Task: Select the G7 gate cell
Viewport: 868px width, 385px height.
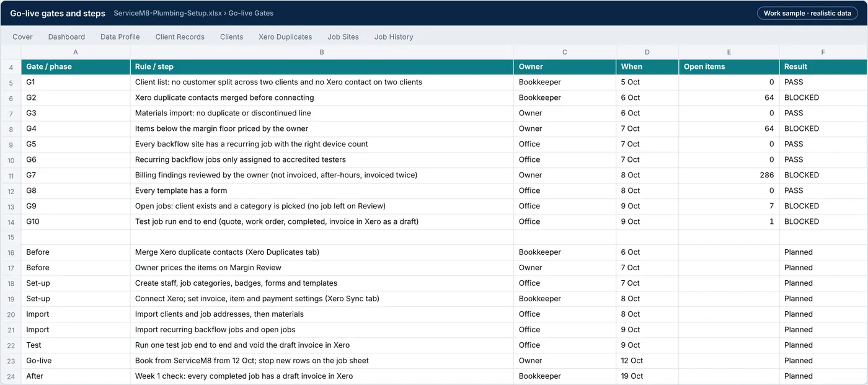Action: click(x=76, y=175)
